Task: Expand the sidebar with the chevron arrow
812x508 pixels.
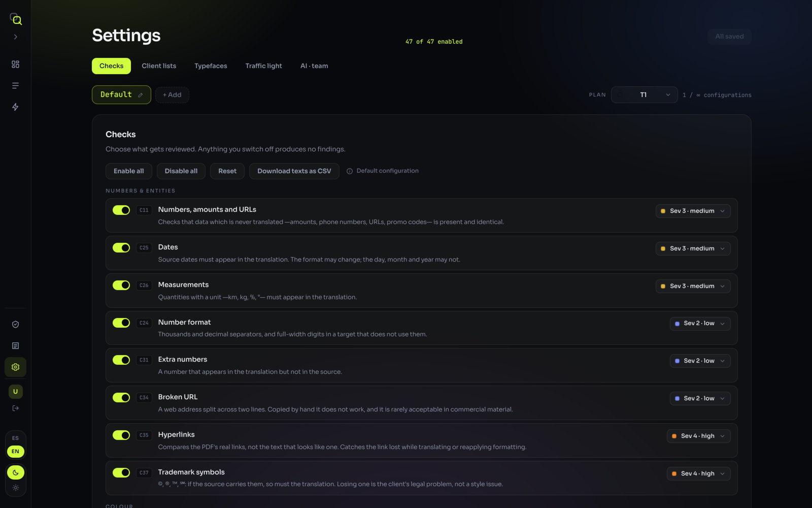Action: (x=16, y=37)
